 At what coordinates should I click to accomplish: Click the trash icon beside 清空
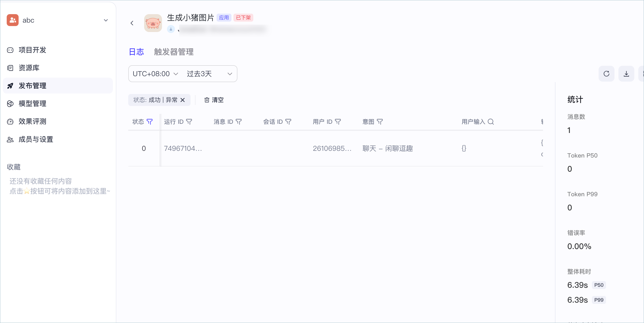(x=207, y=100)
